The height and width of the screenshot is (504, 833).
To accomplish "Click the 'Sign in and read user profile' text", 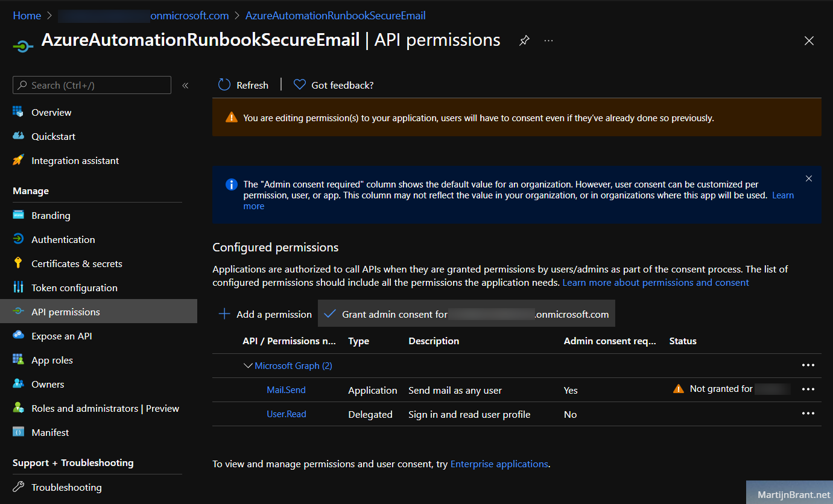I will click(x=469, y=414).
